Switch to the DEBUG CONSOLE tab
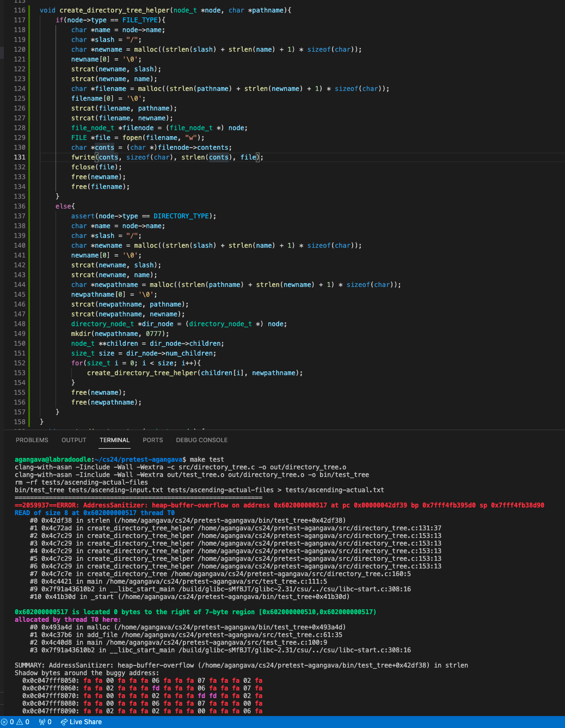This screenshot has height=728, width=565. pos(201,440)
